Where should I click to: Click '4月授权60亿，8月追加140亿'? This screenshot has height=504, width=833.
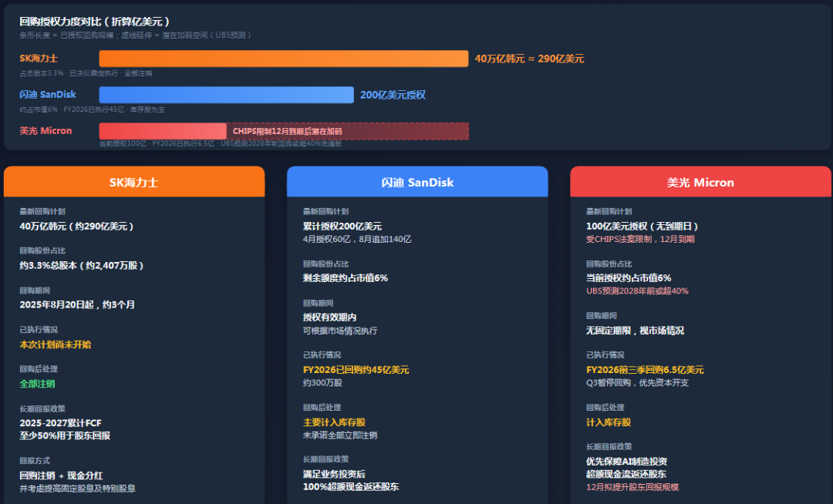[x=357, y=239]
